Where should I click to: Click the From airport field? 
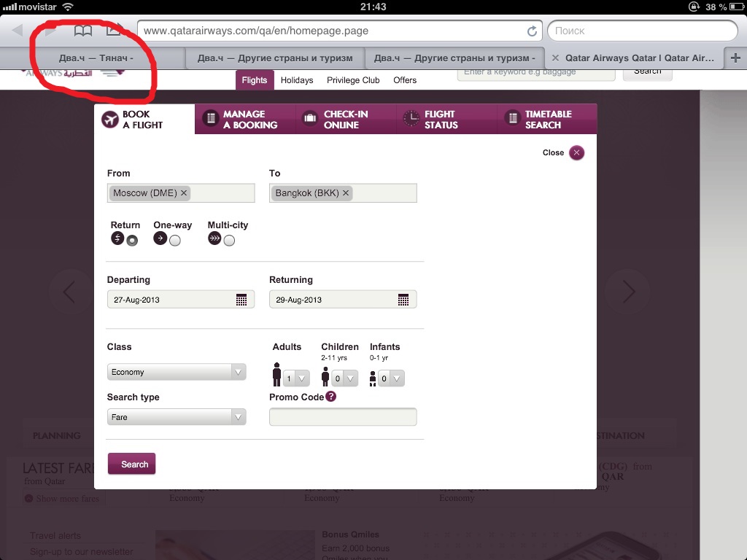tap(181, 192)
